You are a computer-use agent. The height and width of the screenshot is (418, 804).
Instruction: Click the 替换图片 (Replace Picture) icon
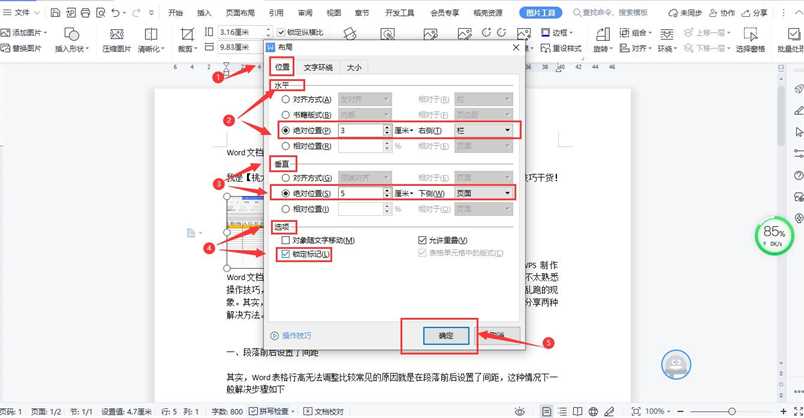click(6, 47)
